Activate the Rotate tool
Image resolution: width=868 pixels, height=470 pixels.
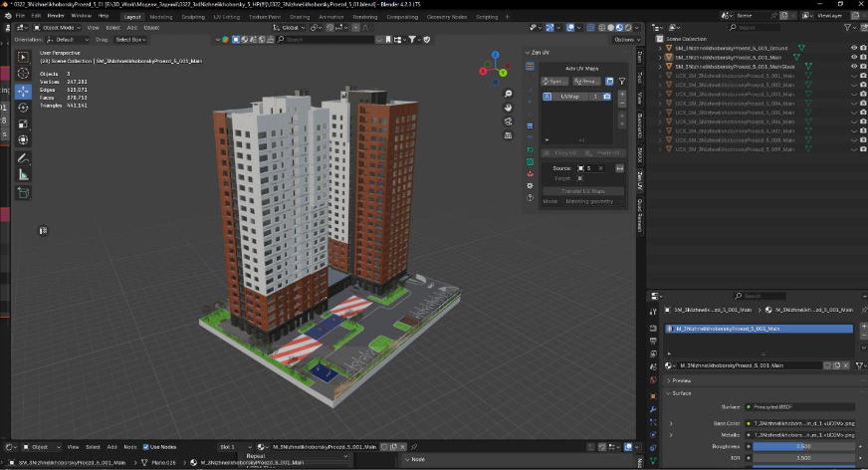pyautogui.click(x=23, y=108)
